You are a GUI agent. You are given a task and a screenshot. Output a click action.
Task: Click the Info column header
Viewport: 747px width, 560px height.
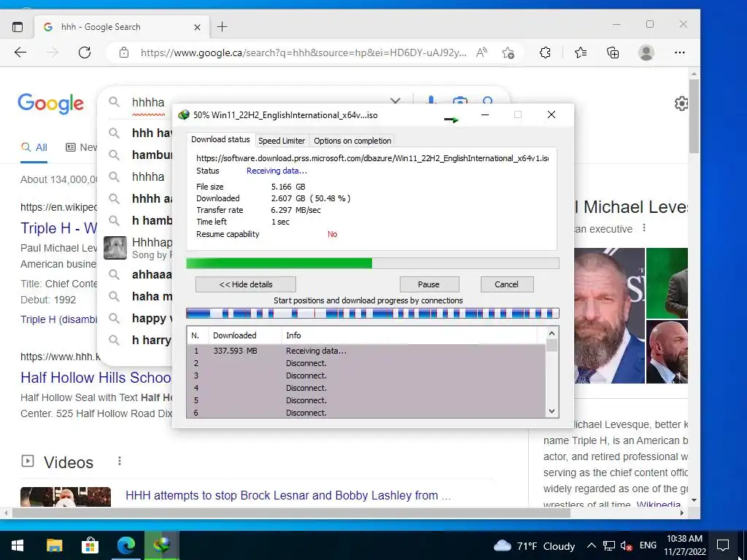(410, 335)
